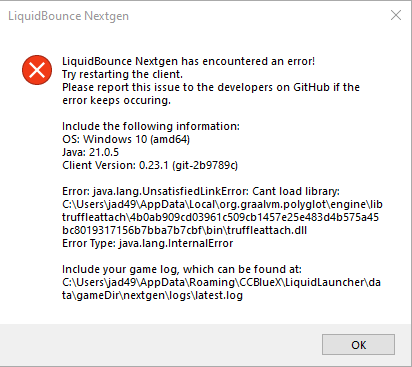Click the LiquidBounce Nextgen window title

tap(69, 16)
